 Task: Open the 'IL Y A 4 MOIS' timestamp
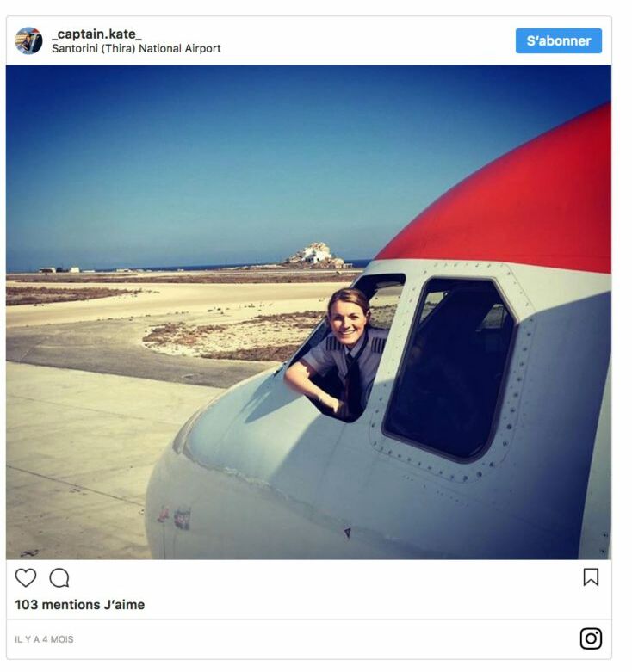point(44,639)
